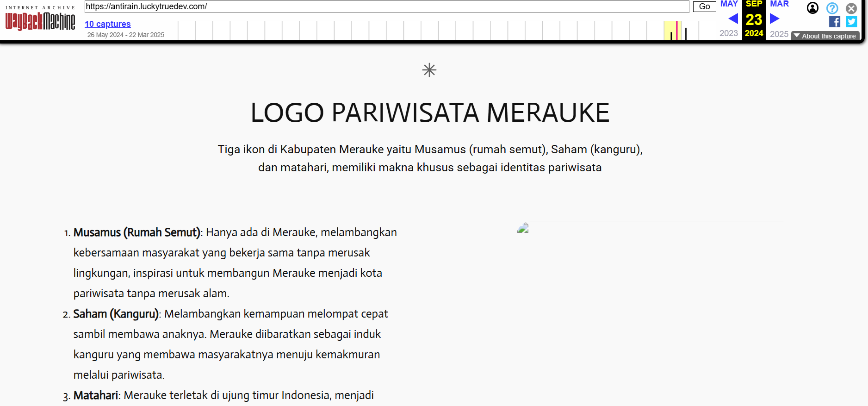Click the broken image placeholder icon
The width and height of the screenshot is (868, 406).
523,228
